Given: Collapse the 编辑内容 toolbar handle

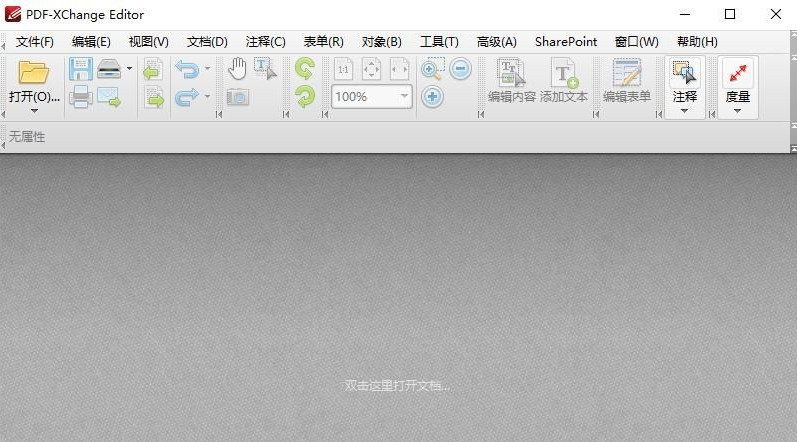Looking at the screenshot, I should [x=481, y=114].
